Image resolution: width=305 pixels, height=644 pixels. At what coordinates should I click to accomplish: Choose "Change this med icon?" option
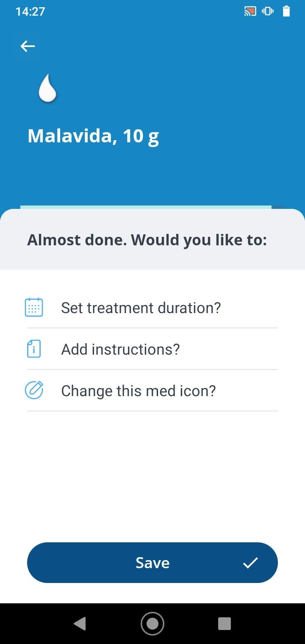tap(139, 391)
